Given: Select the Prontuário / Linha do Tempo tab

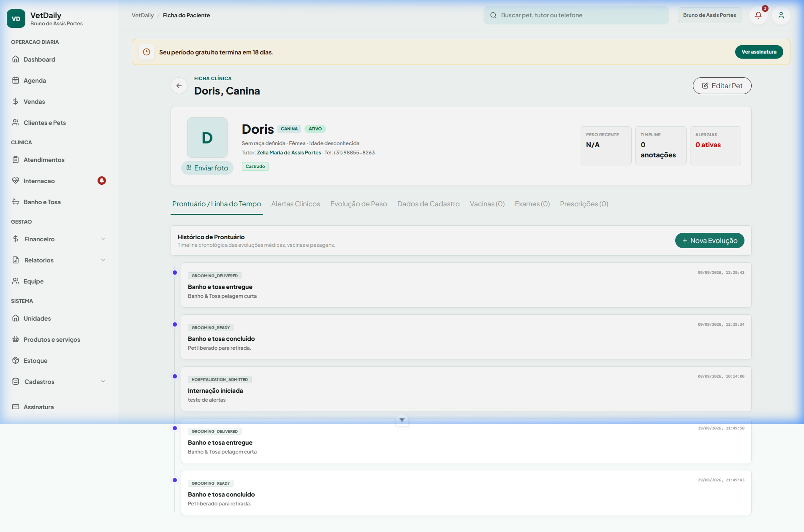Looking at the screenshot, I should click(x=217, y=204).
